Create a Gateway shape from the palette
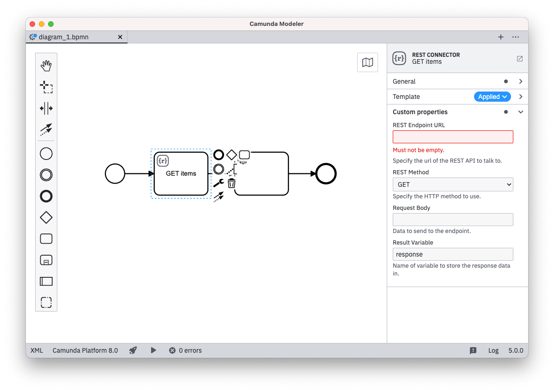Screen dimensions: 554x392 (46, 217)
